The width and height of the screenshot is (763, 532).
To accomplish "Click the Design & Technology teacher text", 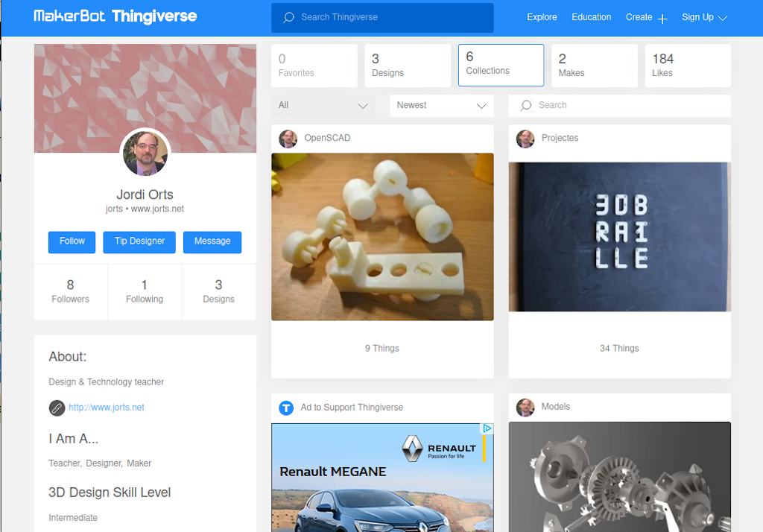I will (x=106, y=382).
